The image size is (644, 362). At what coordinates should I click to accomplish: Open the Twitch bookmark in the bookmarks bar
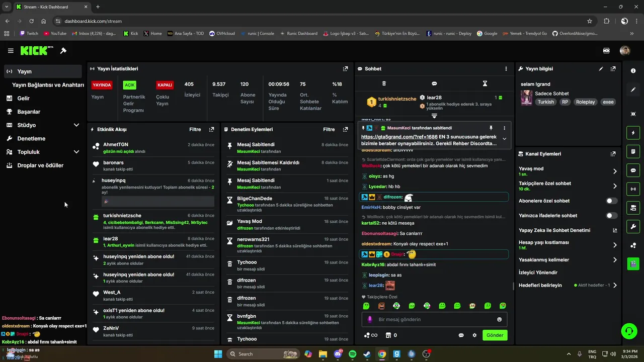pyautogui.click(x=29, y=34)
